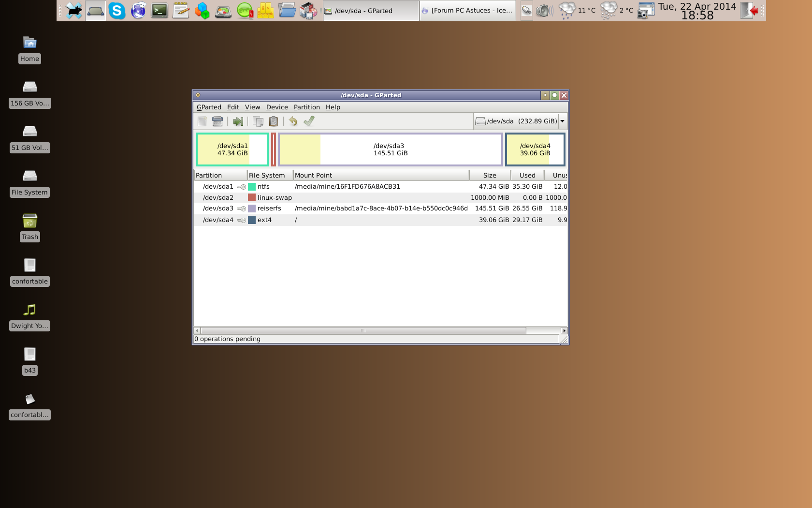
Task: Click the Delete partition toolbar icon
Action: 217,121
